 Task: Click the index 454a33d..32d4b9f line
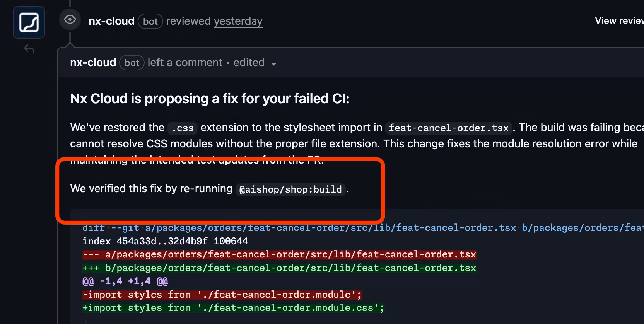coord(165,241)
